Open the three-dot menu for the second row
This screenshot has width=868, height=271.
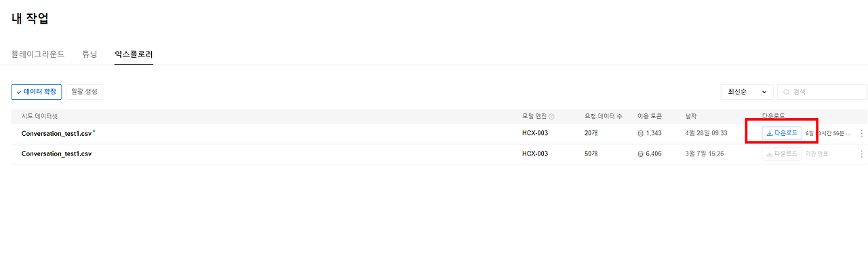(861, 154)
